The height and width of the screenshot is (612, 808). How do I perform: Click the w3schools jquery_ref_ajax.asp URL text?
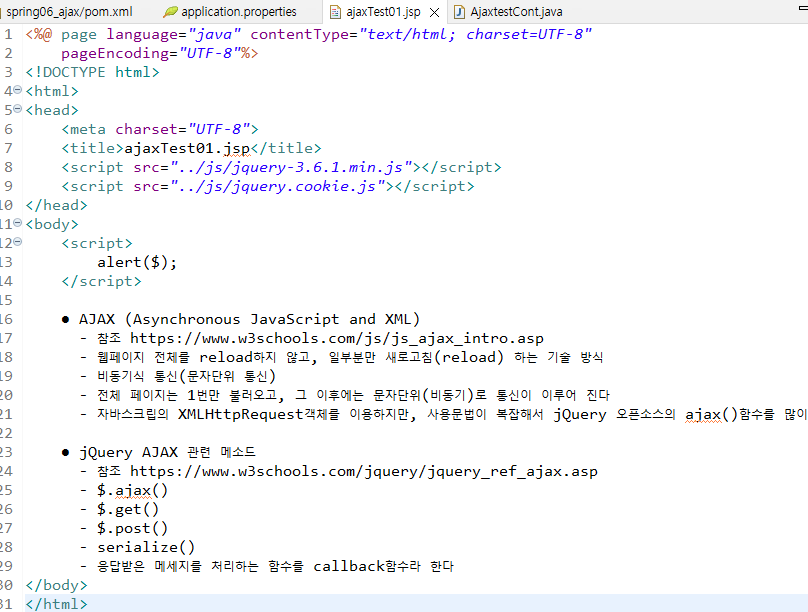coord(364,471)
